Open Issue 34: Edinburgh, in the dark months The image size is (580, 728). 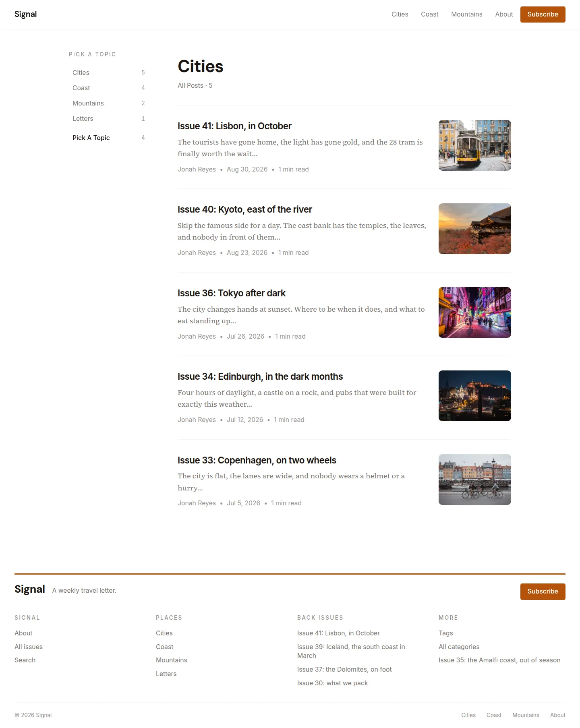260,376
